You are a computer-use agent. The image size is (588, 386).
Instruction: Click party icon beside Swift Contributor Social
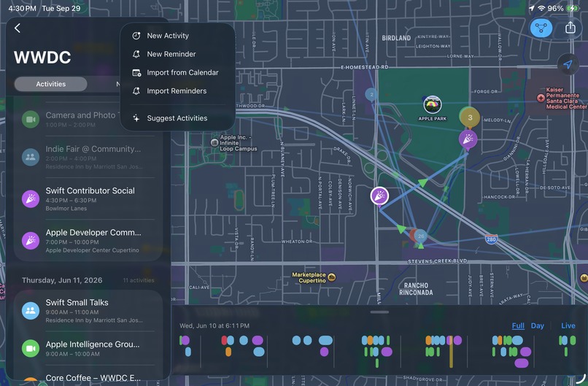pos(31,198)
